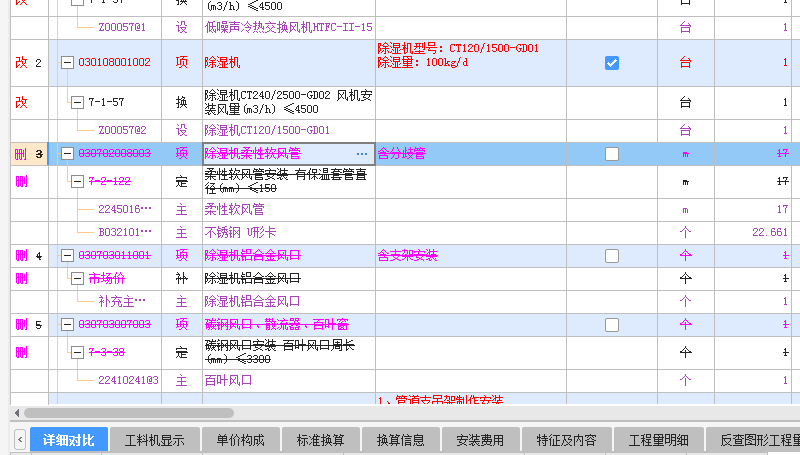The image size is (800, 455).
Task: Click the tab bar scroll-left arrow
Action: point(20,439)
